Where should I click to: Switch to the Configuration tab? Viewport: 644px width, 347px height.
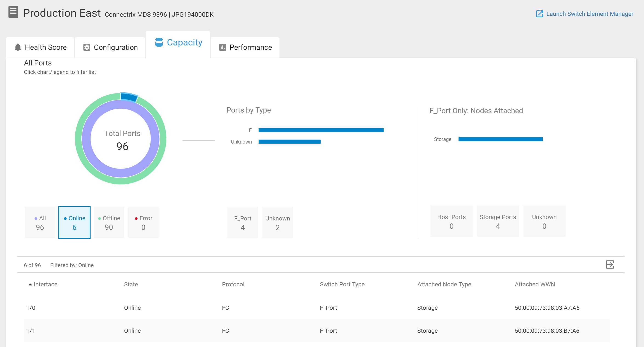click(x=110, y=48)
